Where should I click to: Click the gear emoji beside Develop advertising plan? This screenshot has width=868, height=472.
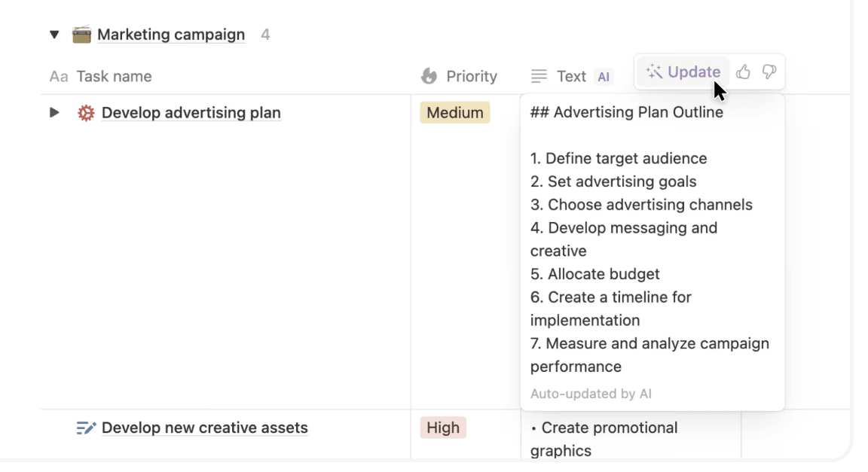click(86, 112)
